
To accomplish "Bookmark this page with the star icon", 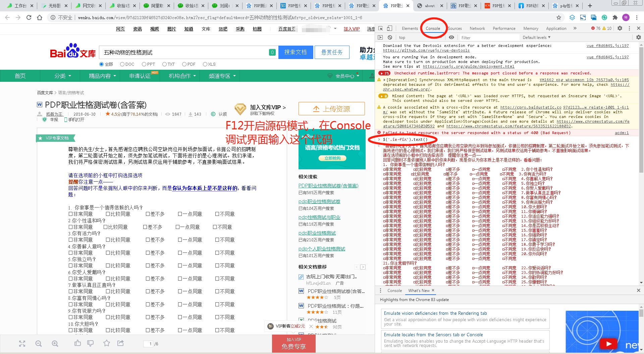I will [x=559, y=17].
